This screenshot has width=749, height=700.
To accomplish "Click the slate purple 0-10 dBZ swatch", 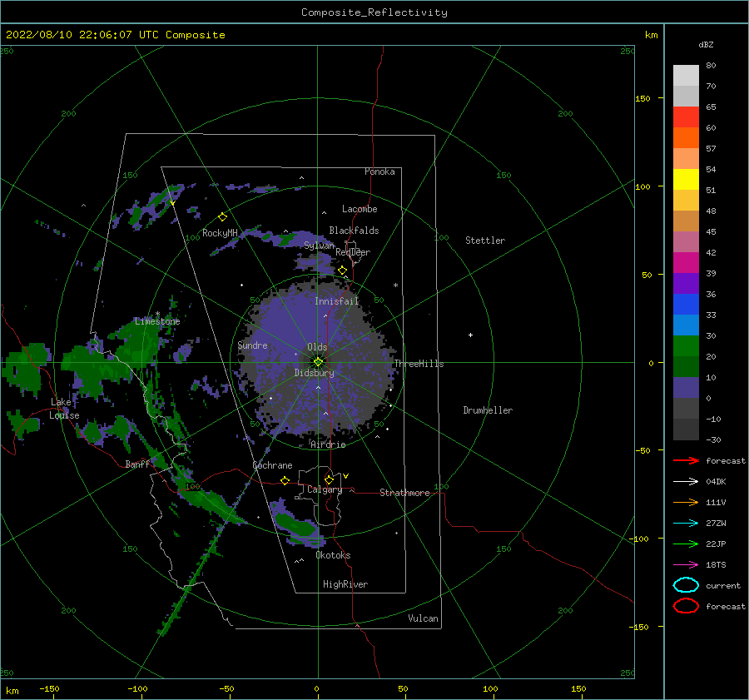I will [x=686, y=388].
